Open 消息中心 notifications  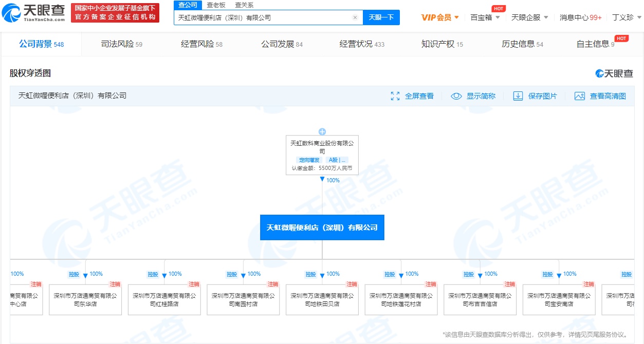tap(581, 17)
